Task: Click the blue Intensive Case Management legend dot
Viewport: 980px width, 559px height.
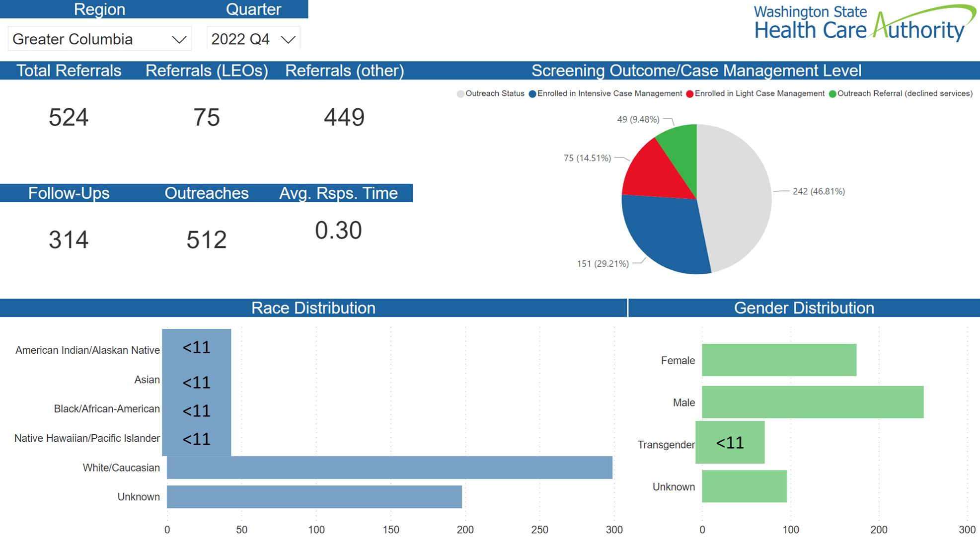Action: click(532, 94)
